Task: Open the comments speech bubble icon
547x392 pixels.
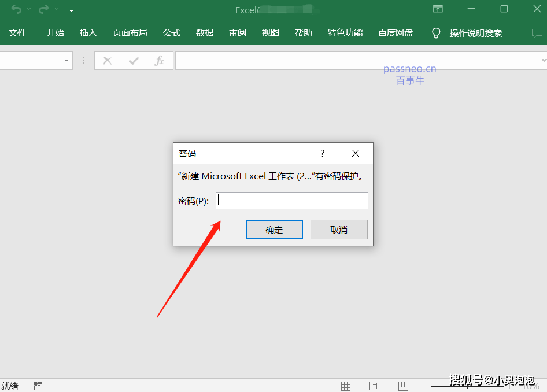Action: [x=537, y=34]
